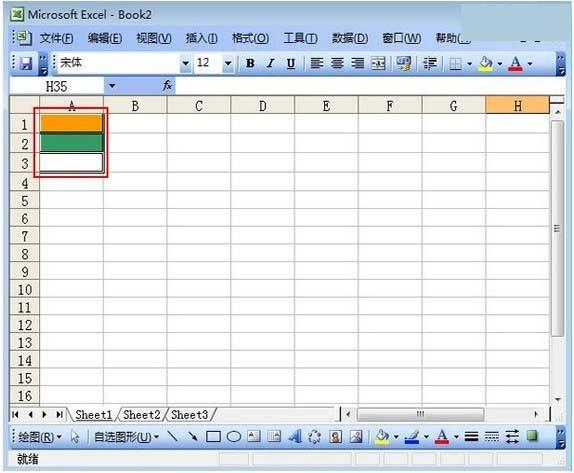The width and height of the screenshot is (574, 473).
Task: Switch to the Sheet2 tab
Action: (142, 415)
